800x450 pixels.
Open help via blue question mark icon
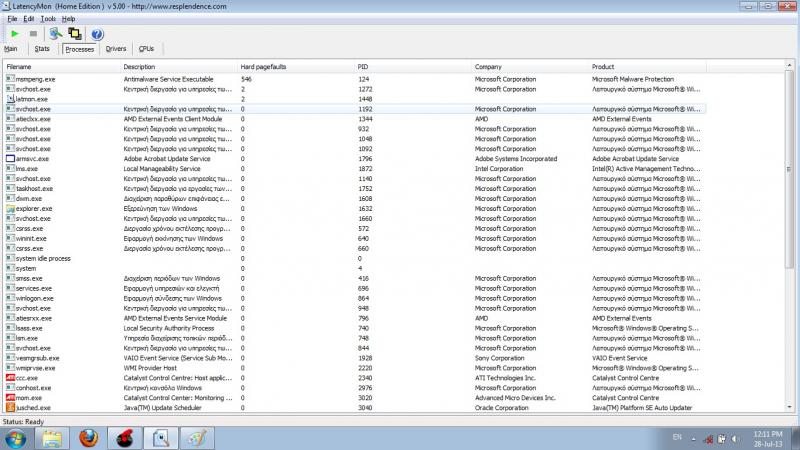point(97,34)
